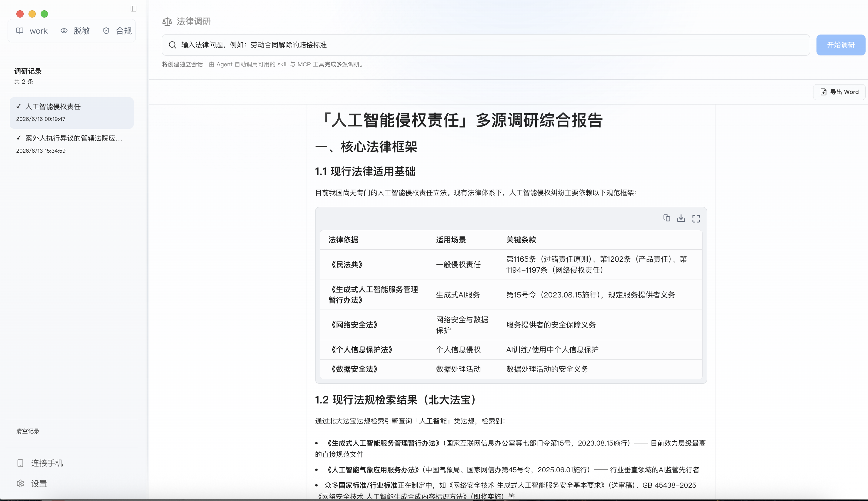Viewport: 868px width, 501px height.
Task: Click the heading 1.1 现行法律适用基础
Action: point(365,171)
